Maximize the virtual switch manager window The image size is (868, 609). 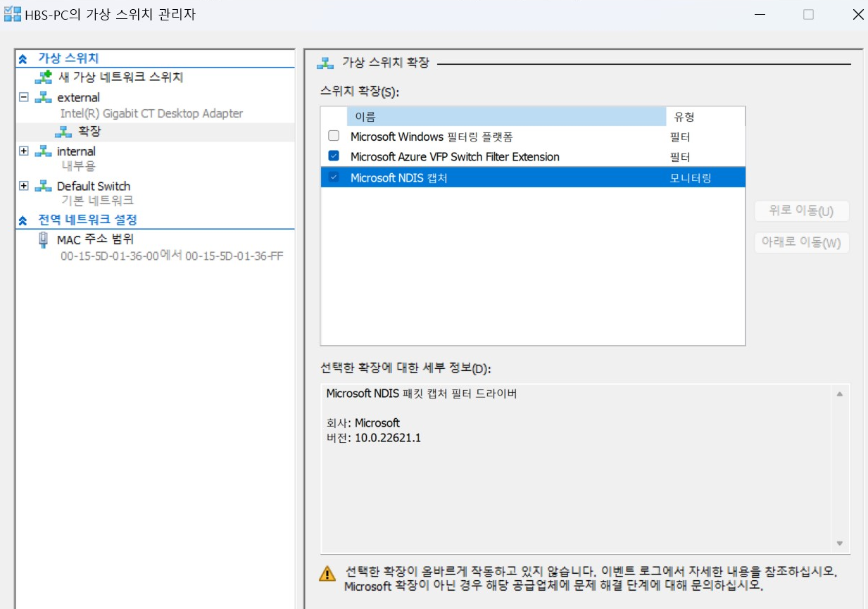[808, 15]
